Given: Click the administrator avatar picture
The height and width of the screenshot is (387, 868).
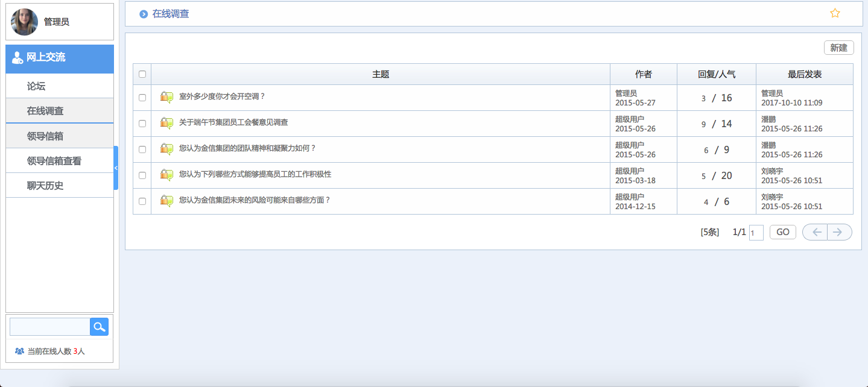Looking at the screenshot, I should point(24,22).
